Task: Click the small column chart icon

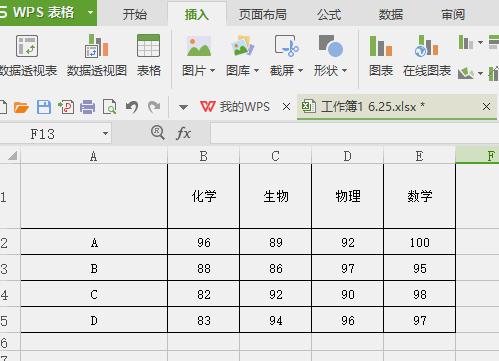Action: [x=466, y=42]
